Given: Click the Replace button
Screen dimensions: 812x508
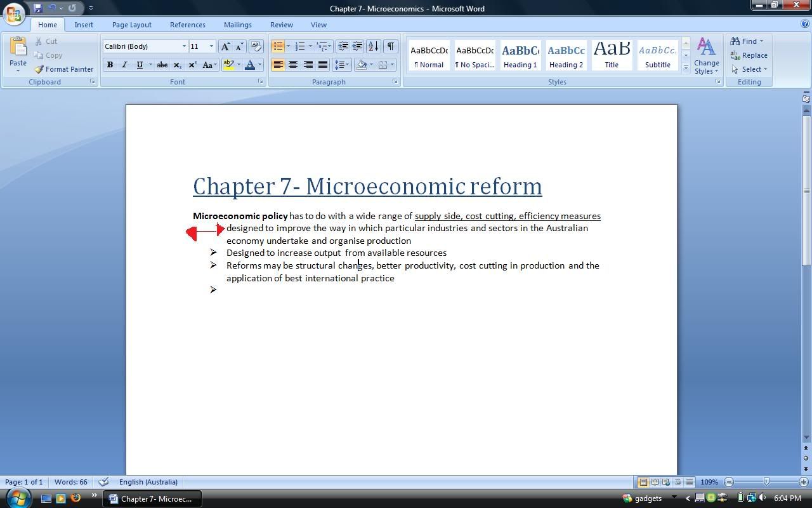Looking at the screenshot, I should pos(749,55).
